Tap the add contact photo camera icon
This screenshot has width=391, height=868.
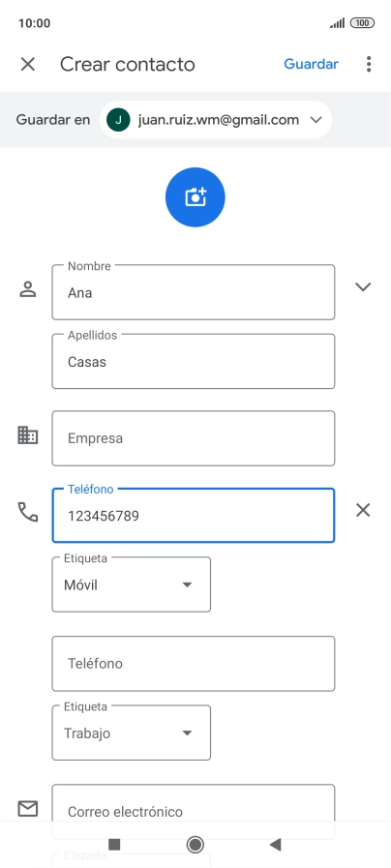click(x=195, y=197)
